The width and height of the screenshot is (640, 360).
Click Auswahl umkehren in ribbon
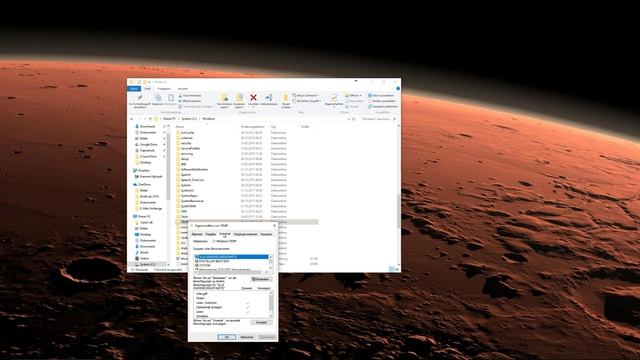click(x=382, y=107)
